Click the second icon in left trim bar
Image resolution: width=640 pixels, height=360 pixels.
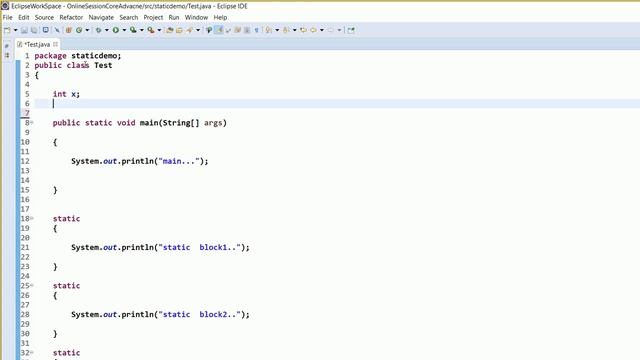tap(7, 55)
